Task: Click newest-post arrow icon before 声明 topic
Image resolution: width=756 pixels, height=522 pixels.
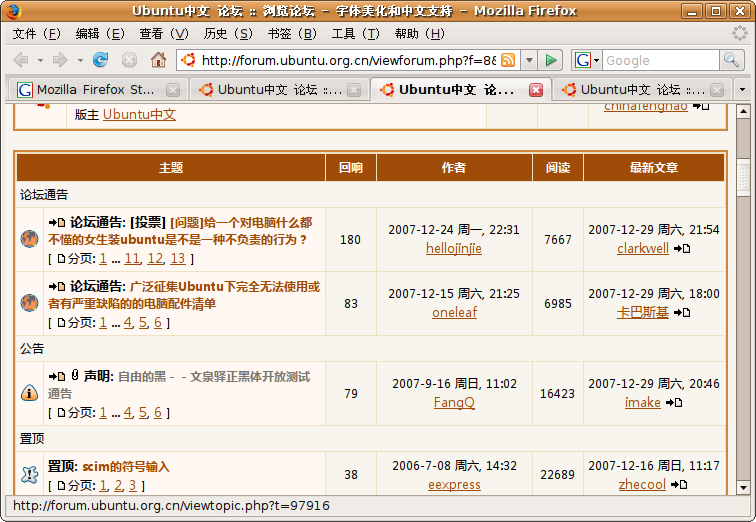Action: point(57,376)
